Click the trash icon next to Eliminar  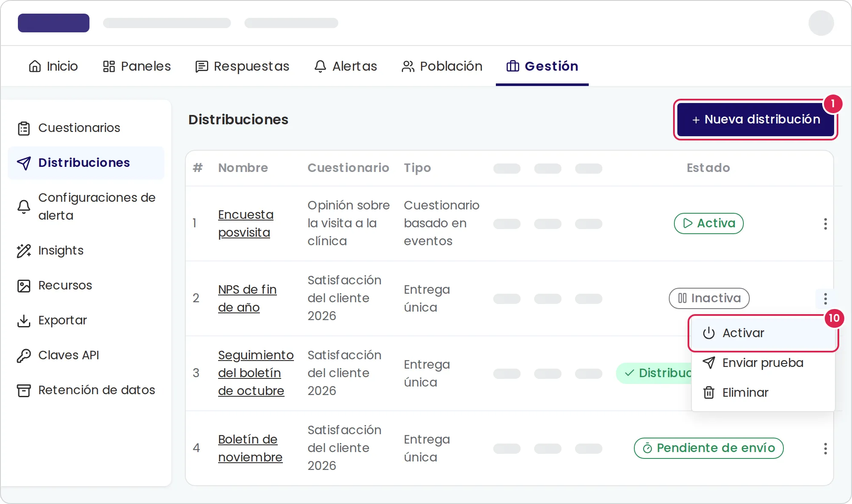coord(709,392)
